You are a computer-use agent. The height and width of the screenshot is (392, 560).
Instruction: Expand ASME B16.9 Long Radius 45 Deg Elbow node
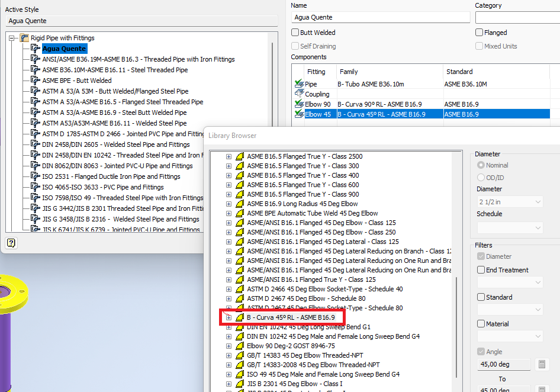(228, 204)
